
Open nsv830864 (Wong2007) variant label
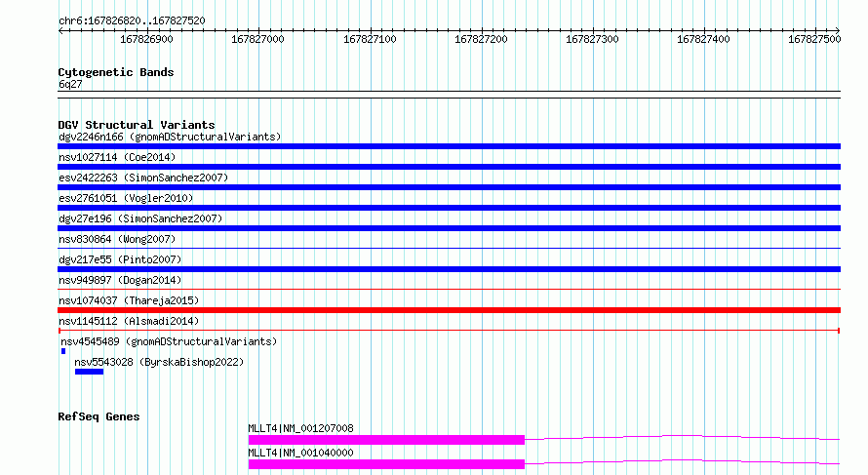pyautogui.click(x=117, y=239)
